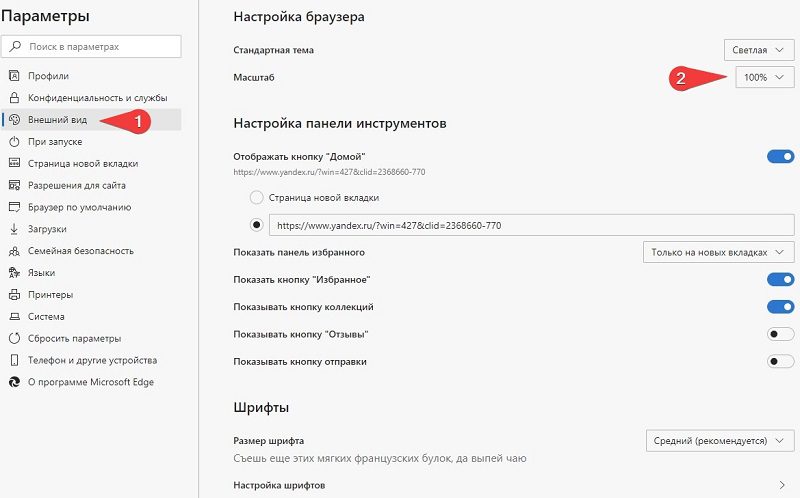The height and width of the screenshot is (498, 800).
Task: Select 'Сбросить параметры' in sidebar
Action: point(74,338)
